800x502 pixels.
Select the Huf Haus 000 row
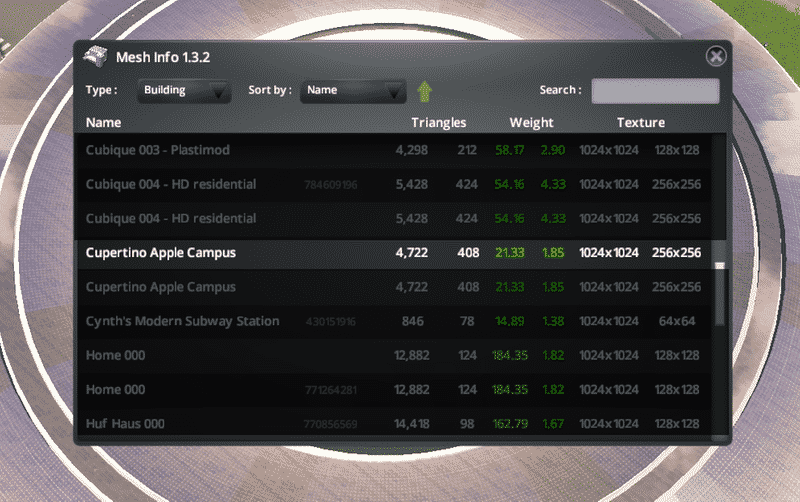point(128,424)
